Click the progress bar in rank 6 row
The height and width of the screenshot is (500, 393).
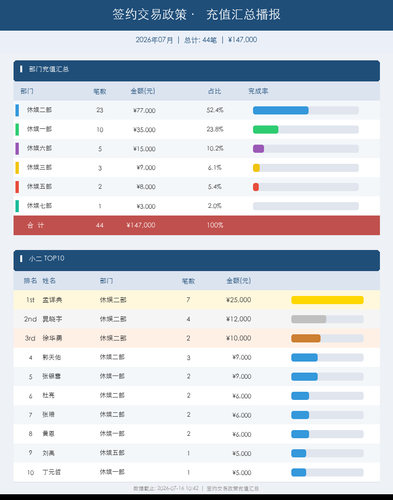pos(300,396)
